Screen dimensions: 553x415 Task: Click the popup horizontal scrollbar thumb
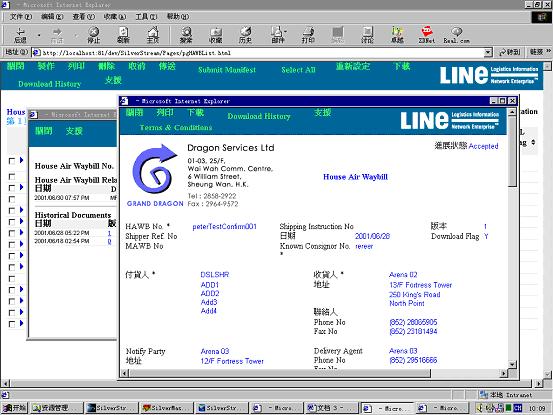pyautogui.click(x=279, y=373)
